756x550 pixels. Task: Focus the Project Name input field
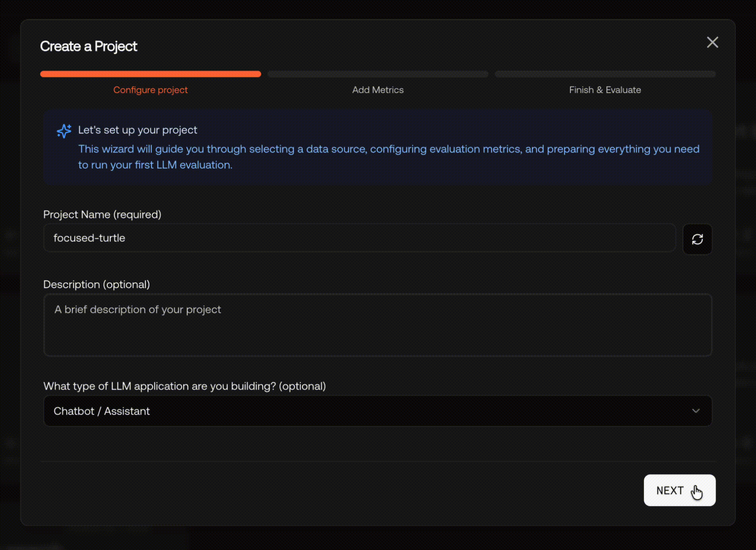(x=359, y=238)
